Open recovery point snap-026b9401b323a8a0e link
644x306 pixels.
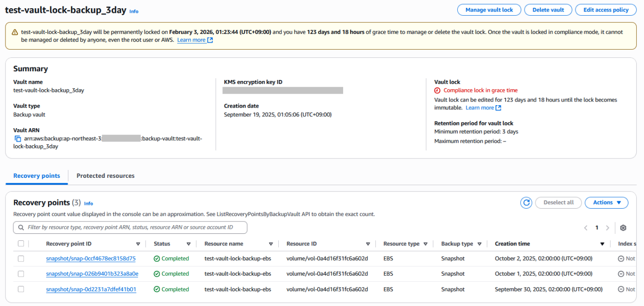point(92,274)
